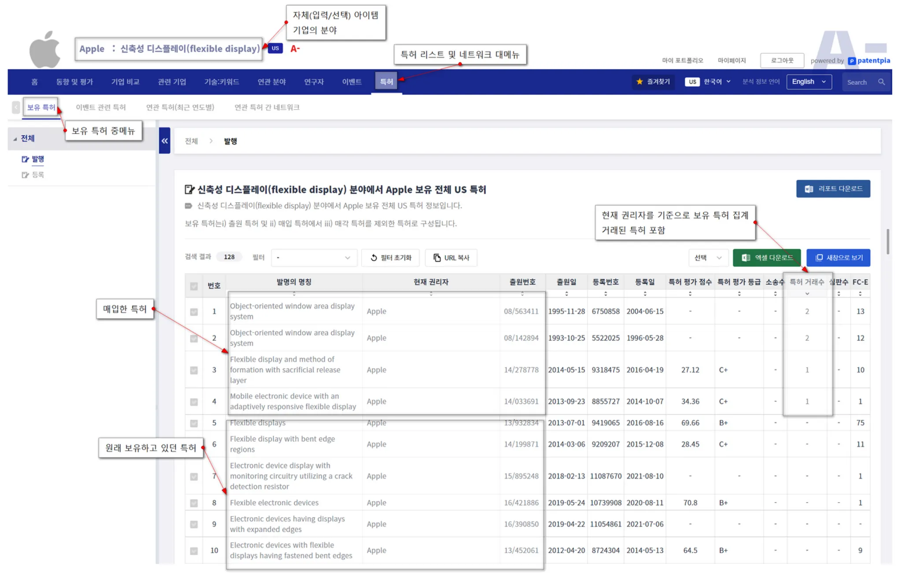Screen dimensions: 902x588
Task: Open the filter dropdown
Action: (x=314, y=258)
